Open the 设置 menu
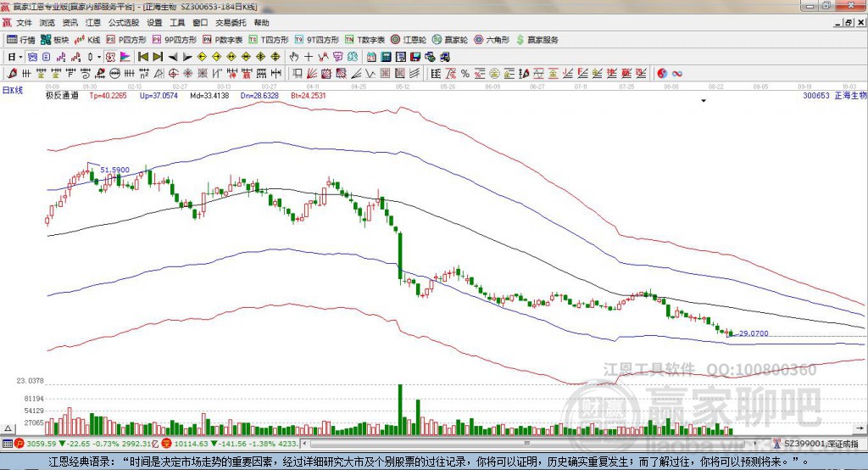 154,23
